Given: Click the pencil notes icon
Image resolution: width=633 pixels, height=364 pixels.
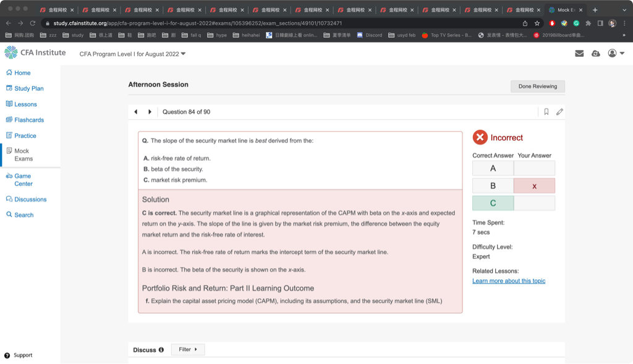Looking at the screenshot, I should point(559,112).
